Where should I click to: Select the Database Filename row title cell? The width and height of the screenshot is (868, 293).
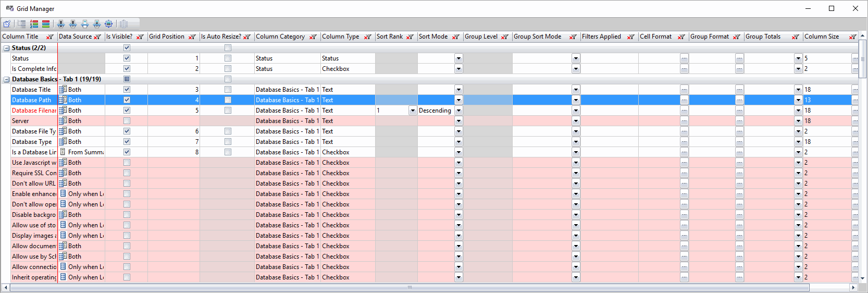pos(34,111)
